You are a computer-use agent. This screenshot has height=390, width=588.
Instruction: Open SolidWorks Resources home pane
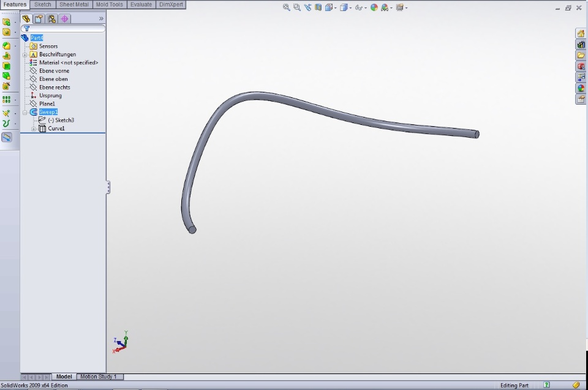click(x=581, y=34)
